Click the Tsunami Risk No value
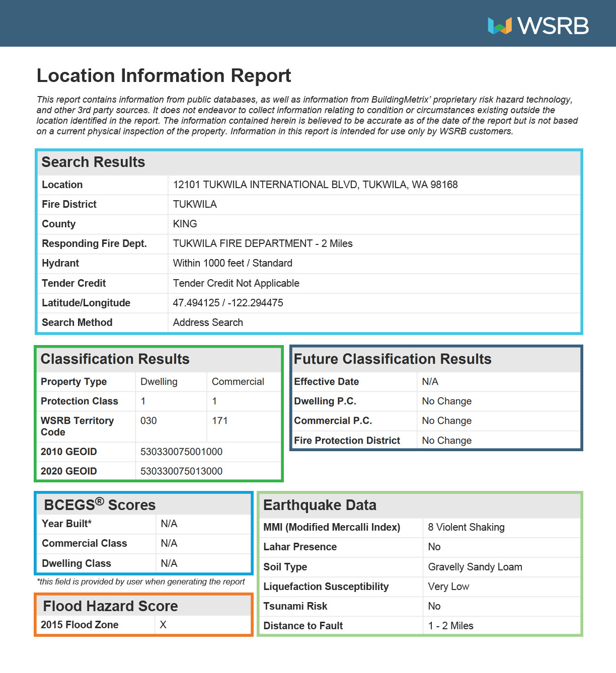 (x=434, y=606)
